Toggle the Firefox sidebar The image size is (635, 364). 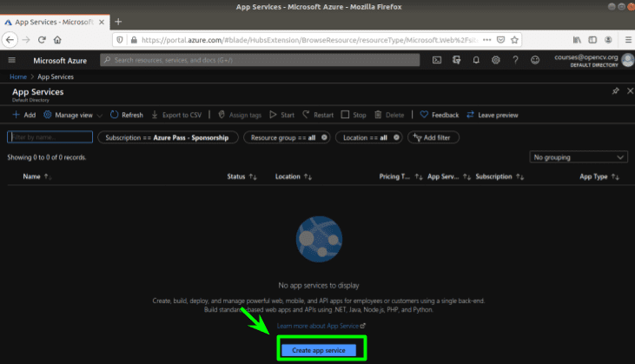pos(592,40)
